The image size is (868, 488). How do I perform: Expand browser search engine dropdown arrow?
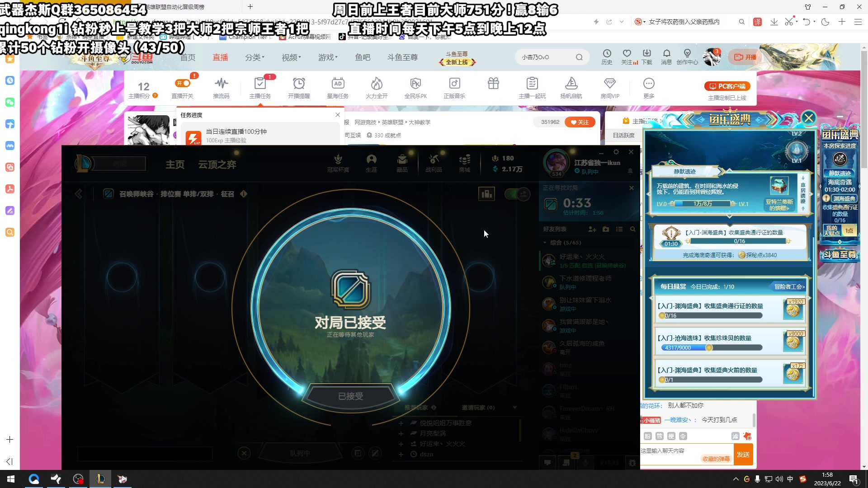(644, 22)
